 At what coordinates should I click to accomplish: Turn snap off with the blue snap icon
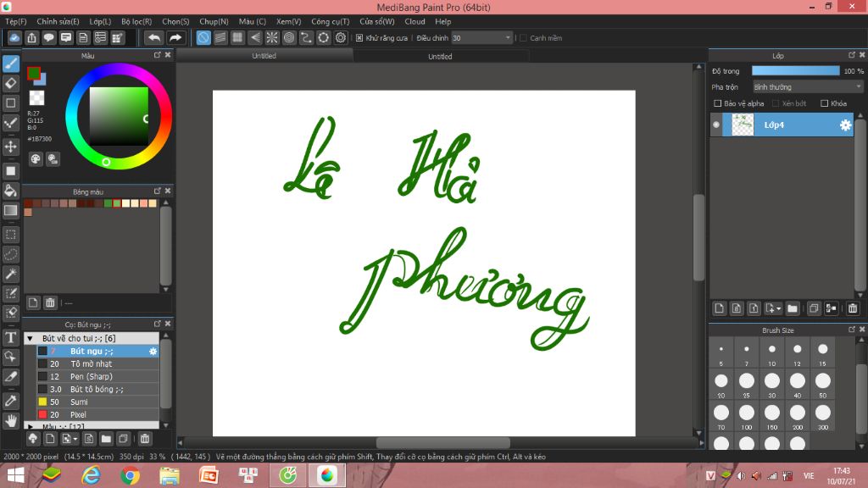coord(203,37)
